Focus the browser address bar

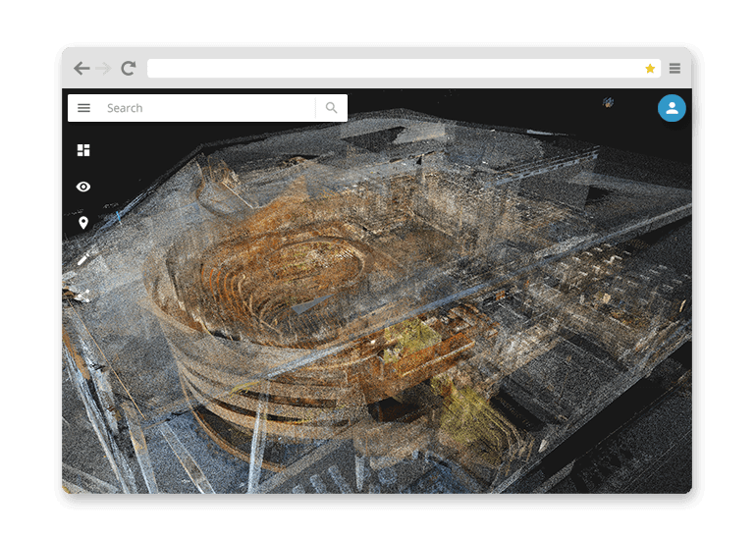point(393,69)
